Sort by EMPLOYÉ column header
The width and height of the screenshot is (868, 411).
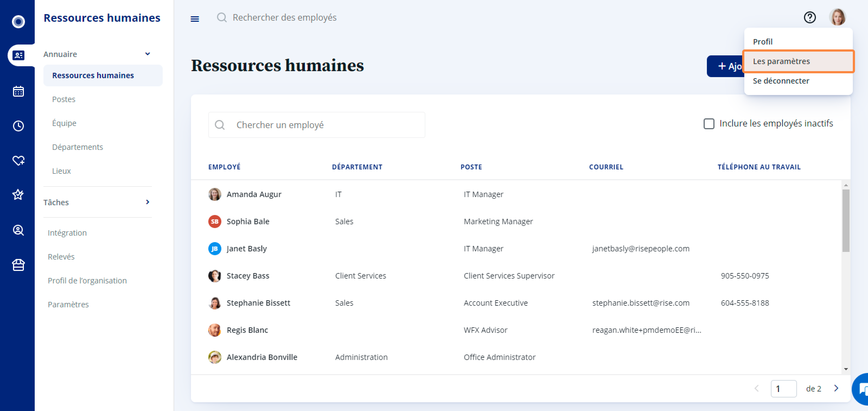coord(224,167)
